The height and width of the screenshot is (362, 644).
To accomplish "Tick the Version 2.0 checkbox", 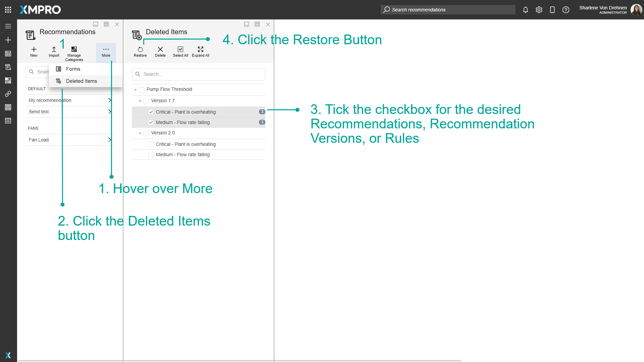I will 146,133.
